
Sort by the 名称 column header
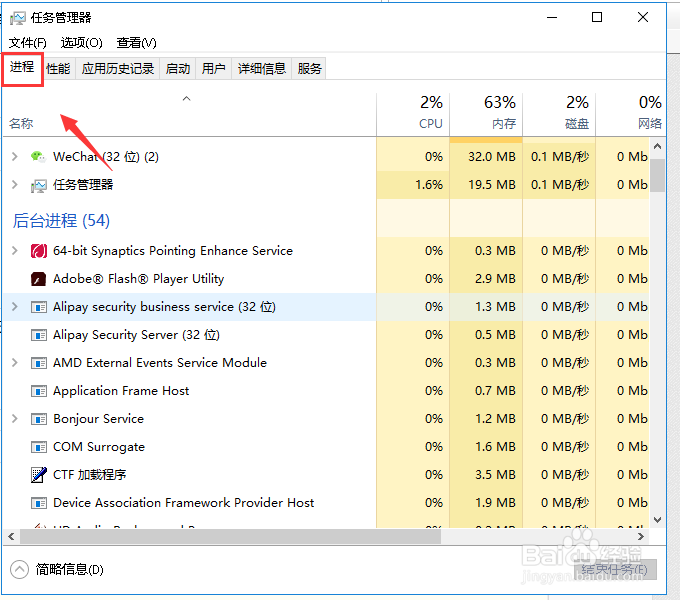tap(190, 115)
